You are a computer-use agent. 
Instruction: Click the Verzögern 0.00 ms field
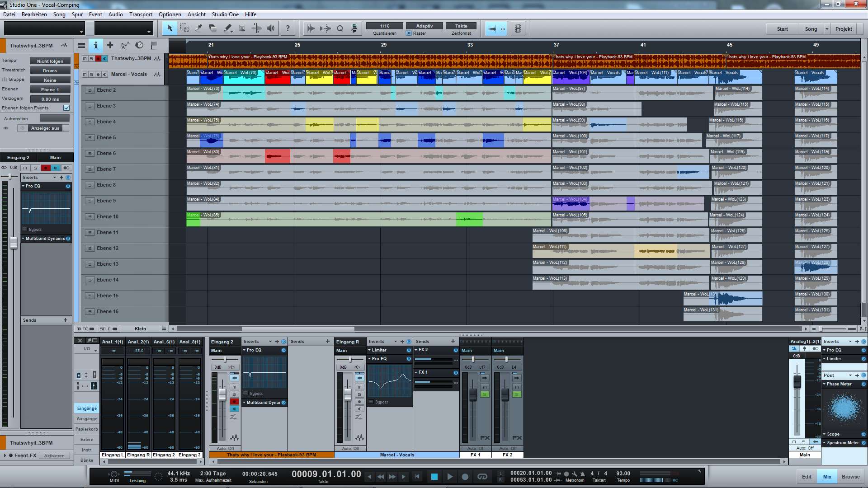point(50,99)
